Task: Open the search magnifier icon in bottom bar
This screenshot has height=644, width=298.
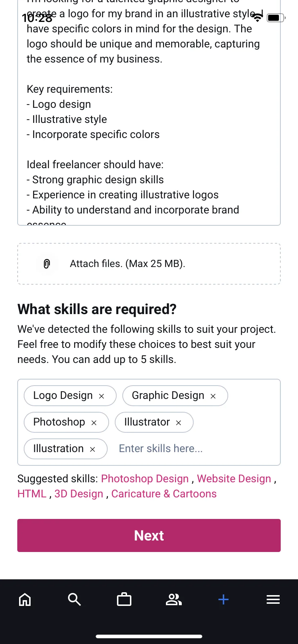Action: (74, 599)
